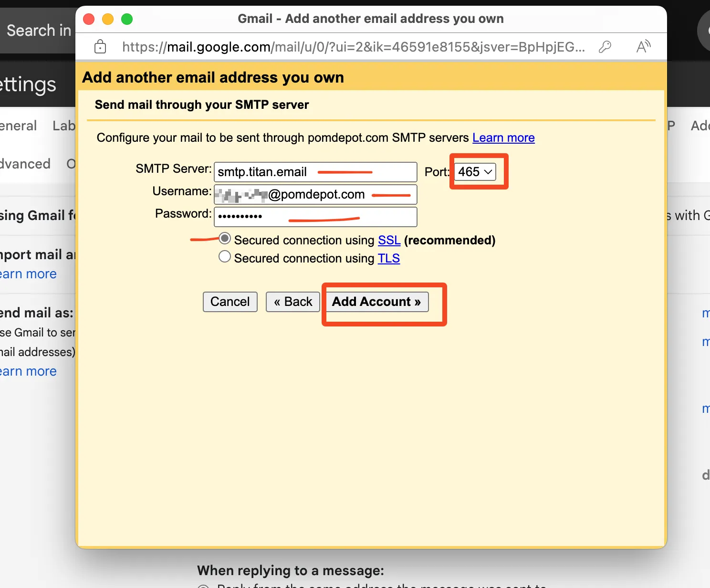Switch to Advanced tab in Gmail settings background
This screenshot has width=710, height=588.
(x=25, y=164)
